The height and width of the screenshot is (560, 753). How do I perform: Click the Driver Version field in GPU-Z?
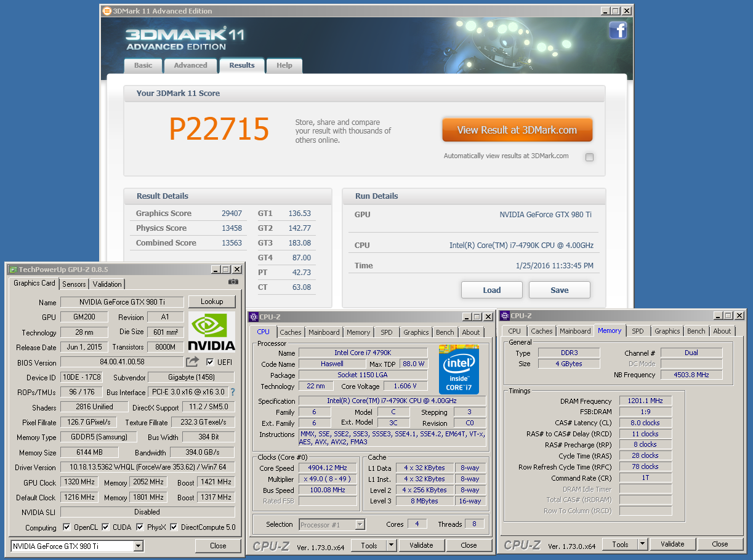pos(147,467)
